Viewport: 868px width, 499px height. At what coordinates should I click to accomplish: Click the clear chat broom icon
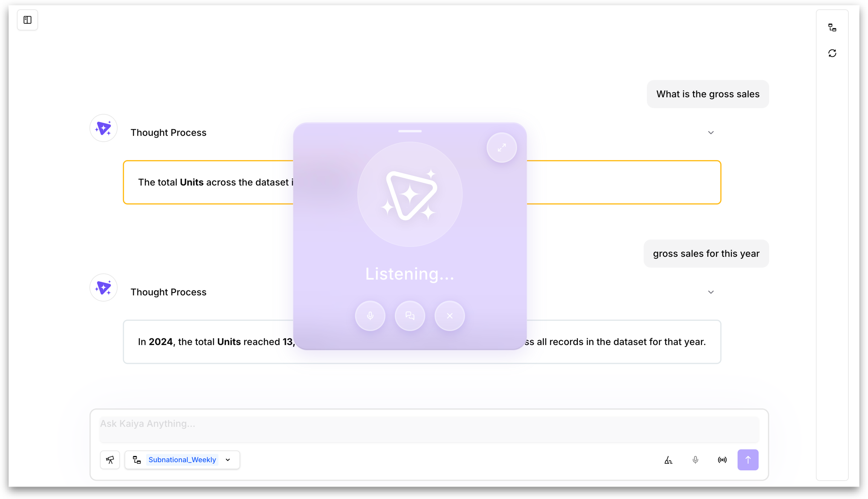coord(668,460)
